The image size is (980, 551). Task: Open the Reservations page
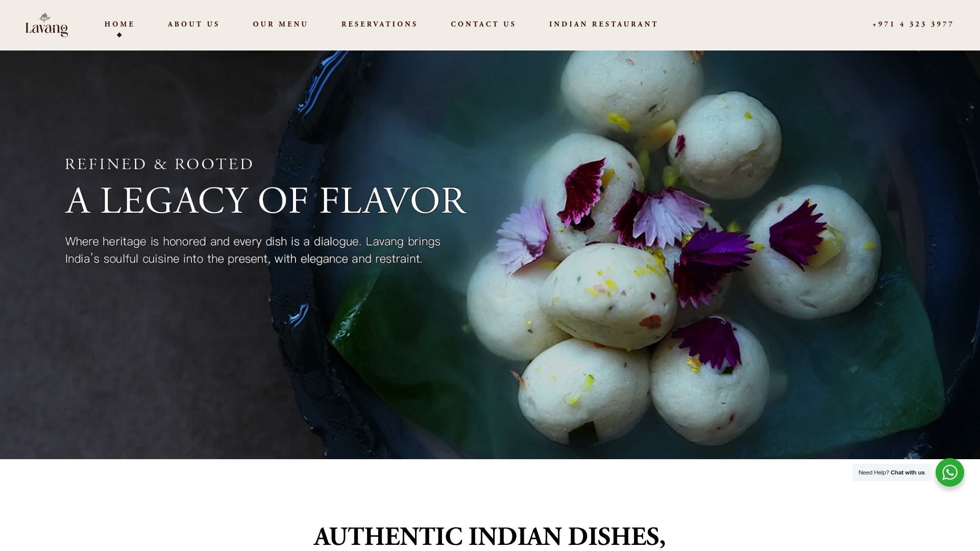(379, 24)
